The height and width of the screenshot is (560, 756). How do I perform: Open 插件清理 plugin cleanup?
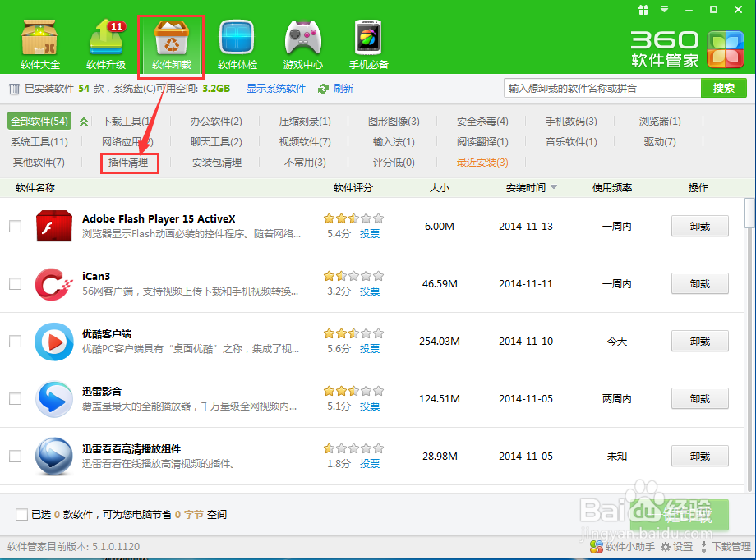[128, 163]
